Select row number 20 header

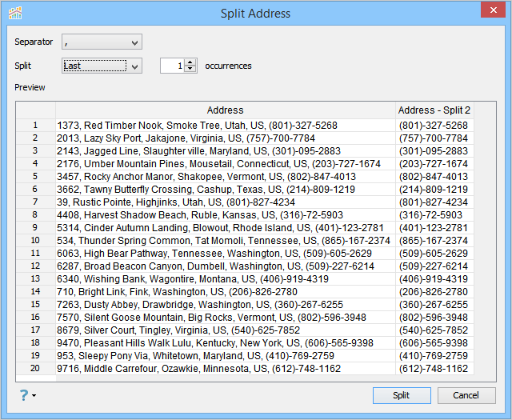tap(35, 369)
